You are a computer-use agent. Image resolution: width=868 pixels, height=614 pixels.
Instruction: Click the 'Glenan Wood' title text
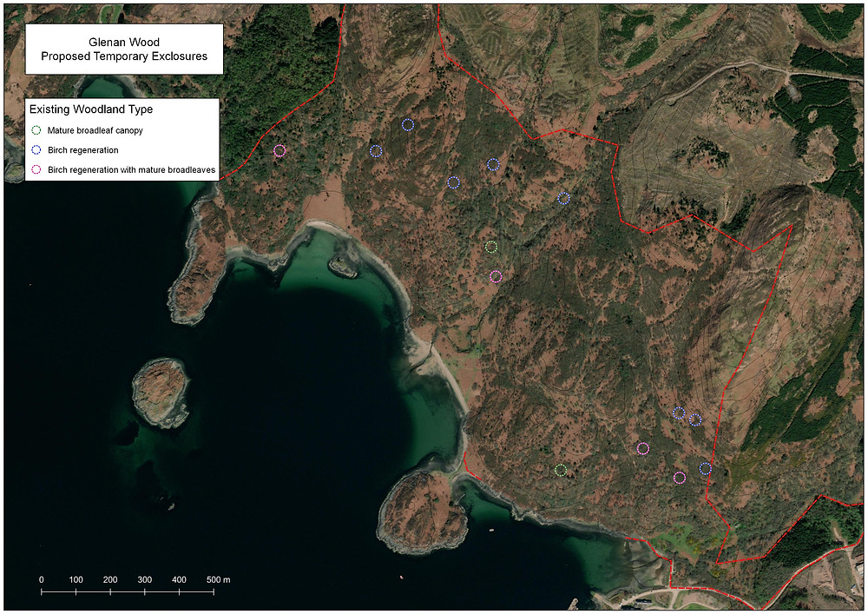[x=124, y=42]
